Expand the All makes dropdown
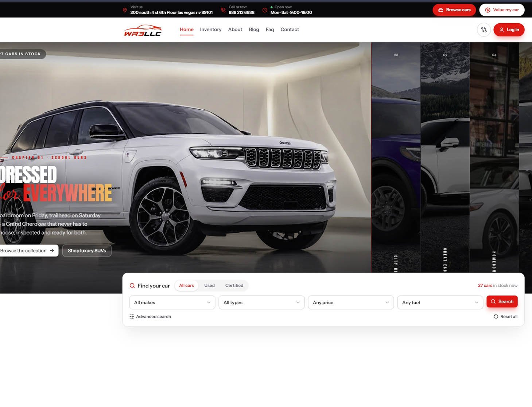The width and height of the screenshot is (532, 407). tap(172, 302)
